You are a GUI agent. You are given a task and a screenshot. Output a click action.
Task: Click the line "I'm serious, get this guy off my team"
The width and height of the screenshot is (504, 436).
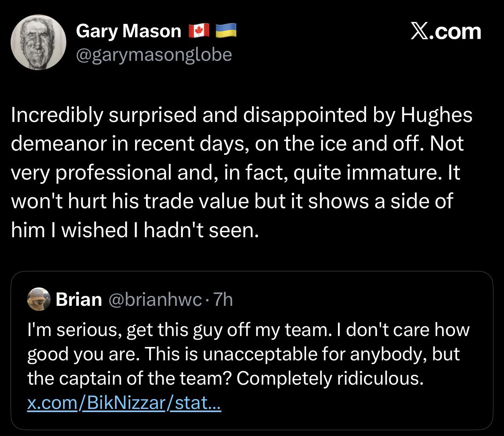click(x=177, y=330)
